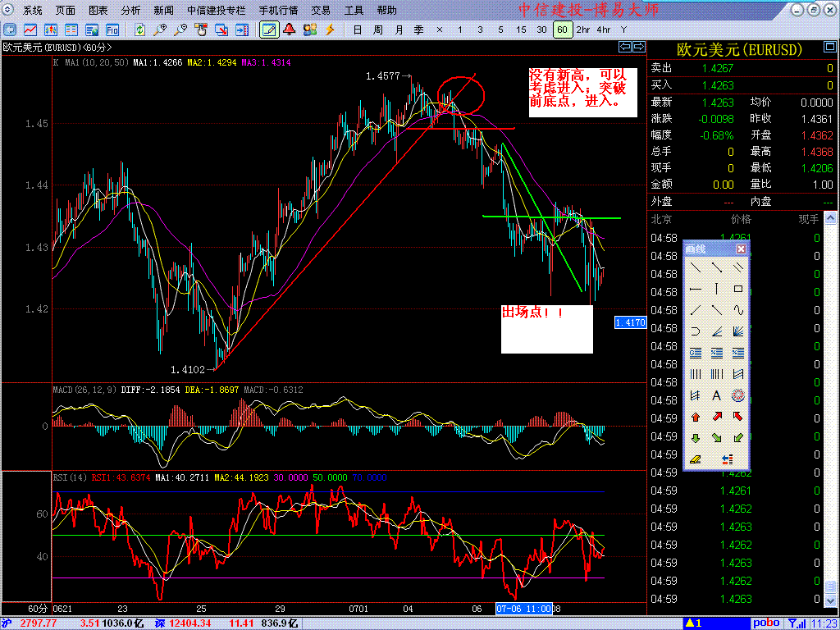Switch chart period to 季 quarterly
840x630 pixels.
pos(419,30)
